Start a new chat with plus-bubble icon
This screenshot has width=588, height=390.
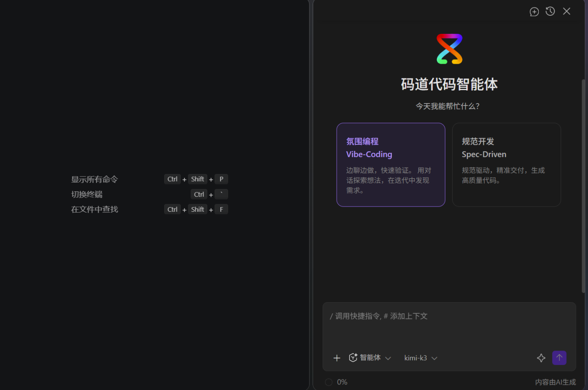click(534, 12)
